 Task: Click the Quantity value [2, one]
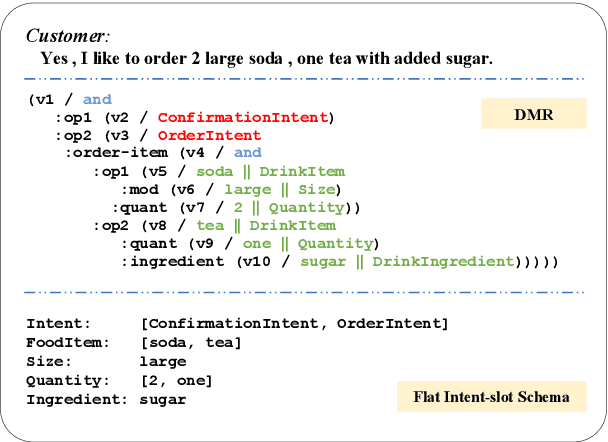point(179,380)
